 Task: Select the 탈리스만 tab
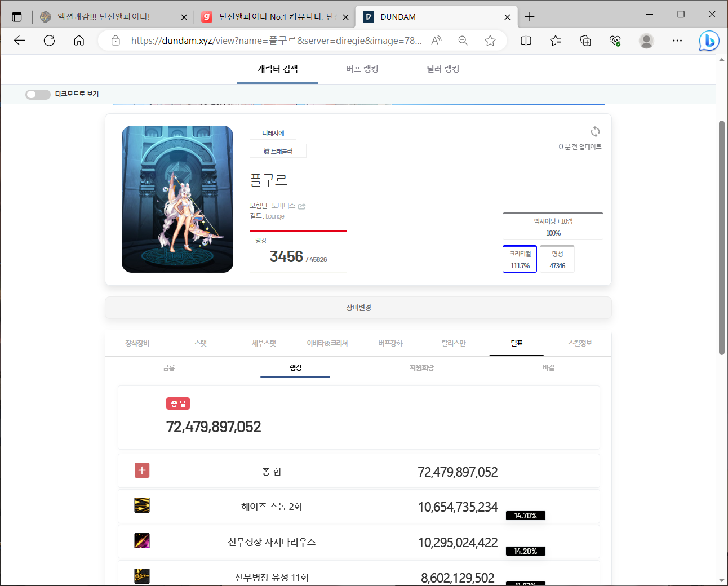tap(454, 343)
